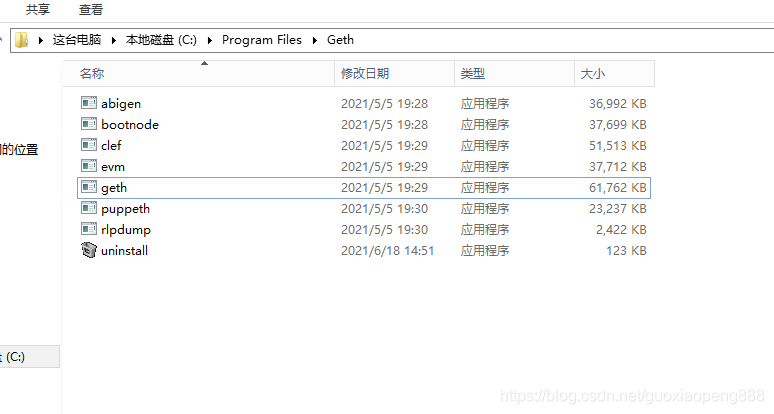Select the geth application icon
The height and width of the screenshot is (414, 774).
[x=89, y=187]
